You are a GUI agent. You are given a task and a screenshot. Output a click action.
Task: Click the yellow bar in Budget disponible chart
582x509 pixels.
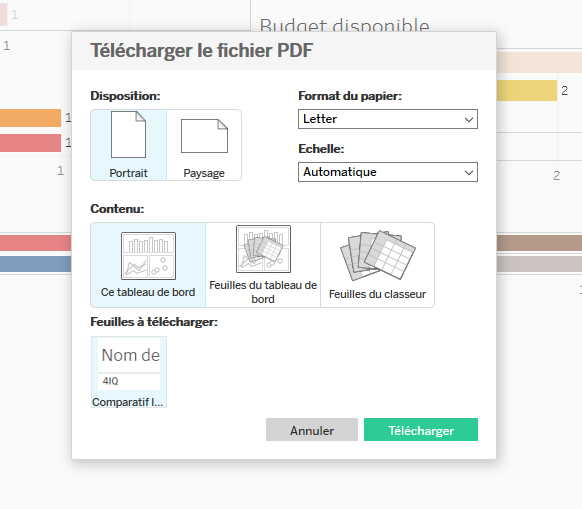[x=527, y=90]
